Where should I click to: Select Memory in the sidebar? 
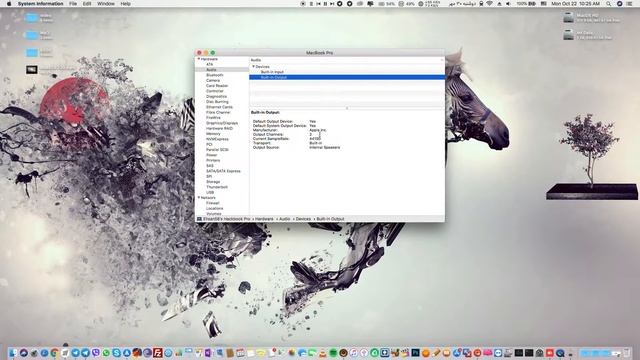[213, 133]
